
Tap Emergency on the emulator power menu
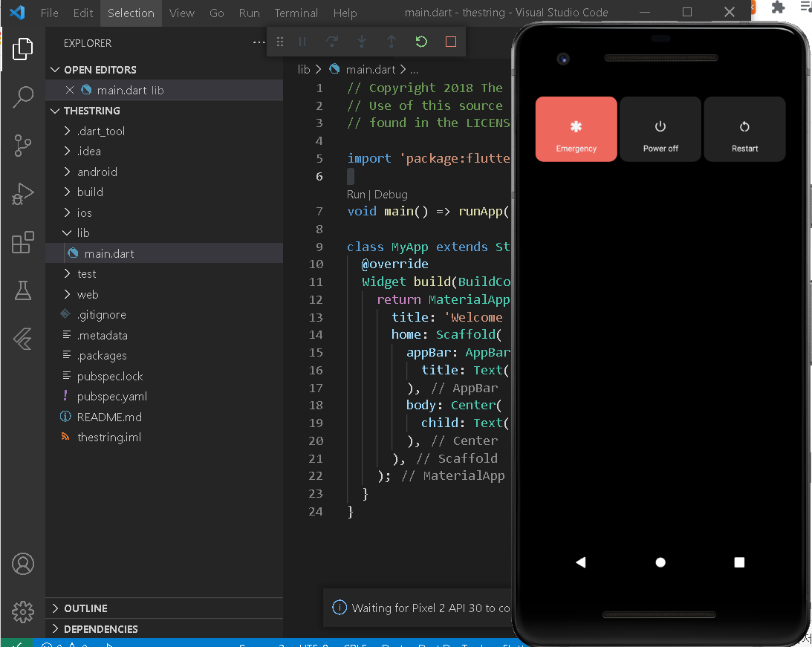(576, 129)
